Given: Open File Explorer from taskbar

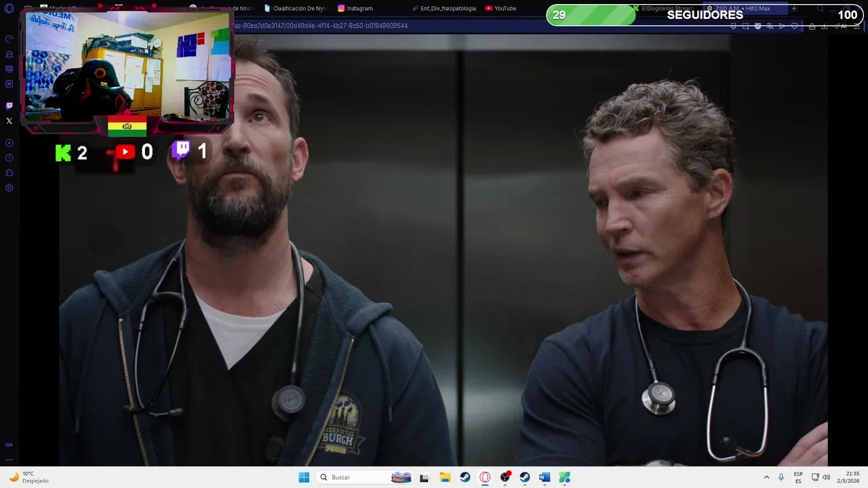Looking at the screenshot, I should pyautogui.click(x=445, y=478).
